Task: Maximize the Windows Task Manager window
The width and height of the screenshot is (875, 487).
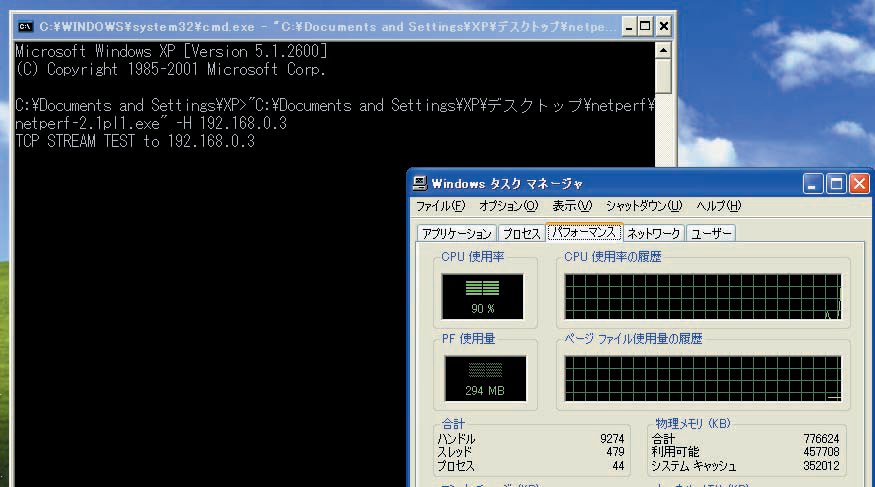Action: (836, 184)
